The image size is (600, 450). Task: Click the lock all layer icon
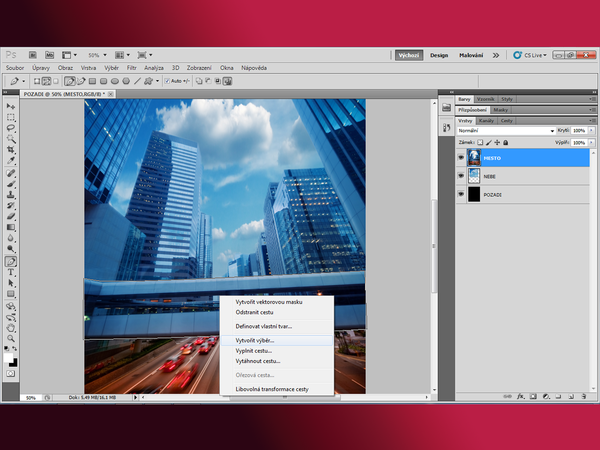pyautogui.click(x=506, y=143)
